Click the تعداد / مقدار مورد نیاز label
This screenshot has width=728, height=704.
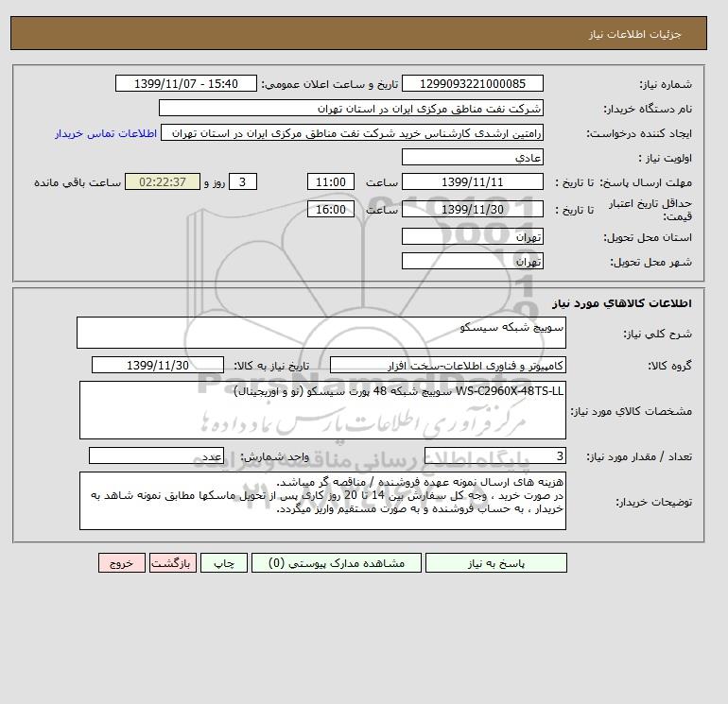639,456
